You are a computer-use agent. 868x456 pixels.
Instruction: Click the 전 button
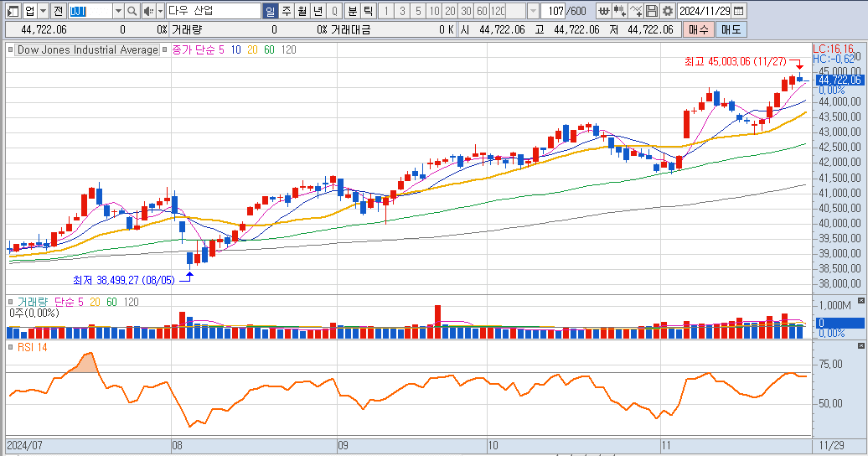pyautogui.click(x=59, y=11)
